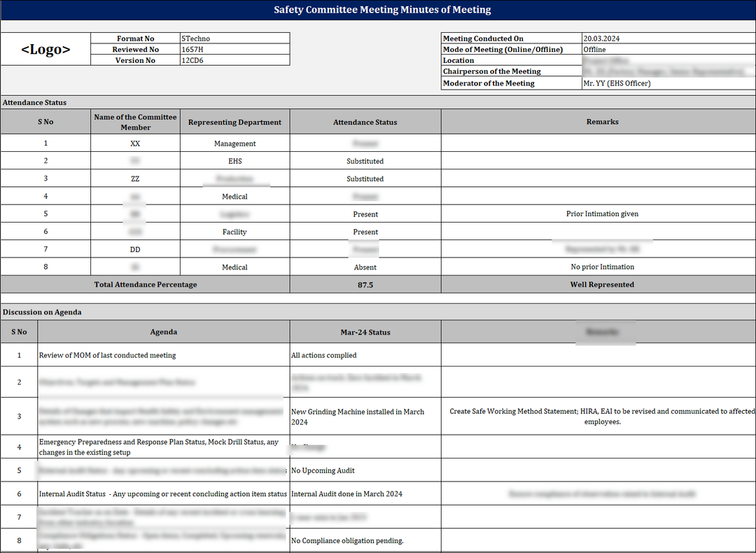Viewport: 756px width, 553px height.
Task: Click the "Chairperson of the Meeting" label
Action: (491, 71)
